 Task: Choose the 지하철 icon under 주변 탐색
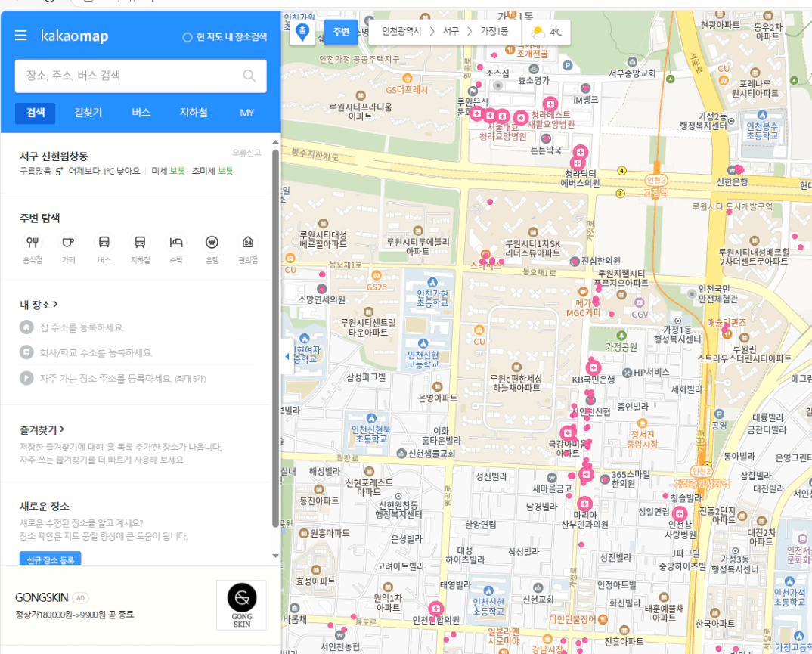[x=140, y=243]
